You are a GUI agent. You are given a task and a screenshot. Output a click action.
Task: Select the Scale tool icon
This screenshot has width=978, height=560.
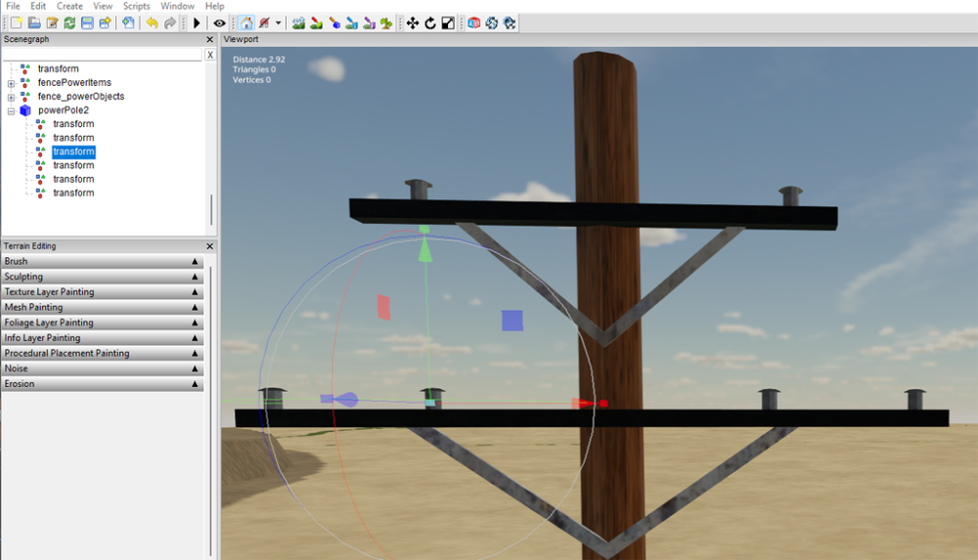point(448,22)
